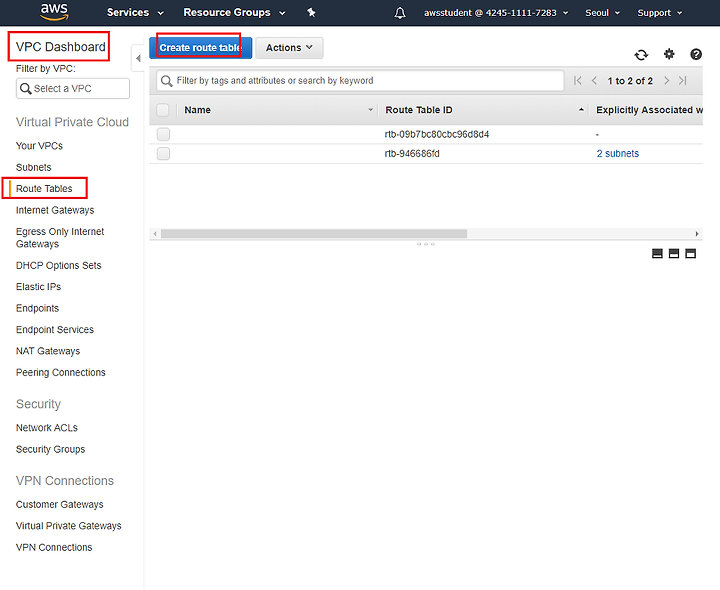Go to next page of results

(666, 81)
